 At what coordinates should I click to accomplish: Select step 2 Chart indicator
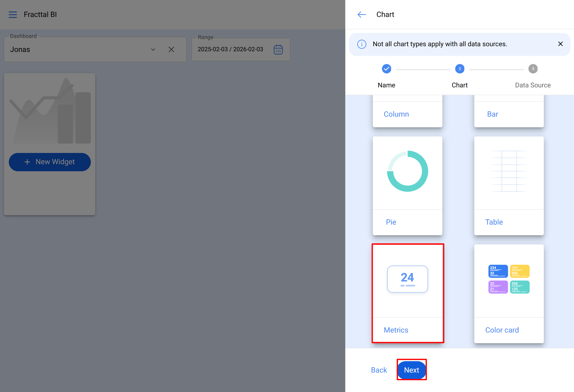tap(459, 69)
